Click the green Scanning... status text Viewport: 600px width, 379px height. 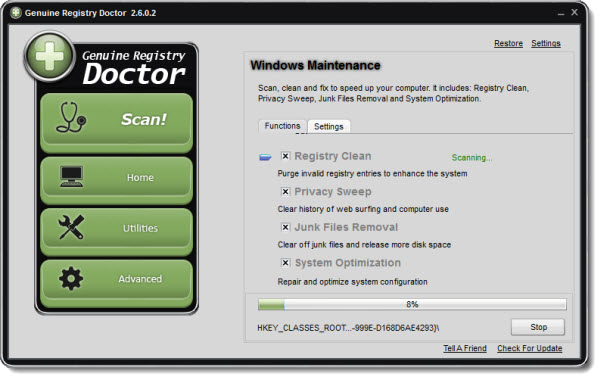tap(472, 158)
